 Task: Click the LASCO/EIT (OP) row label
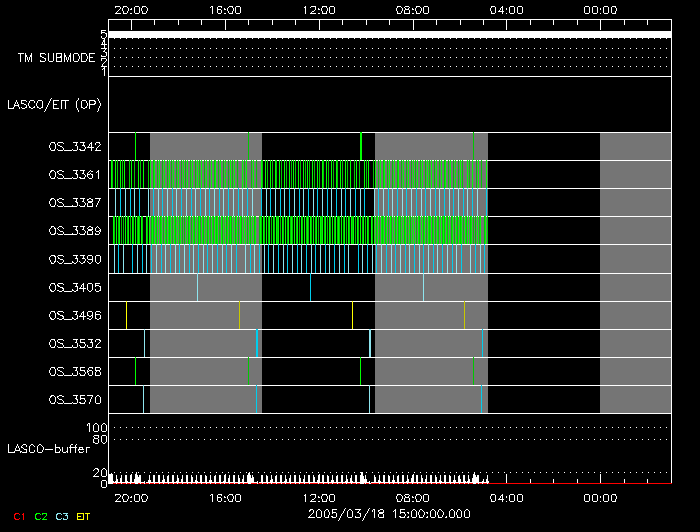(x=54, y=105)
